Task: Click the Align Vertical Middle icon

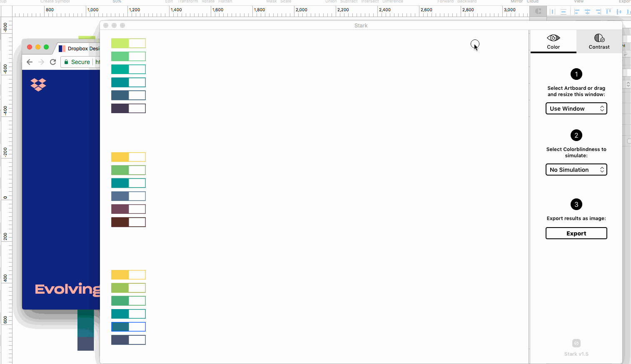Action: 619,12
